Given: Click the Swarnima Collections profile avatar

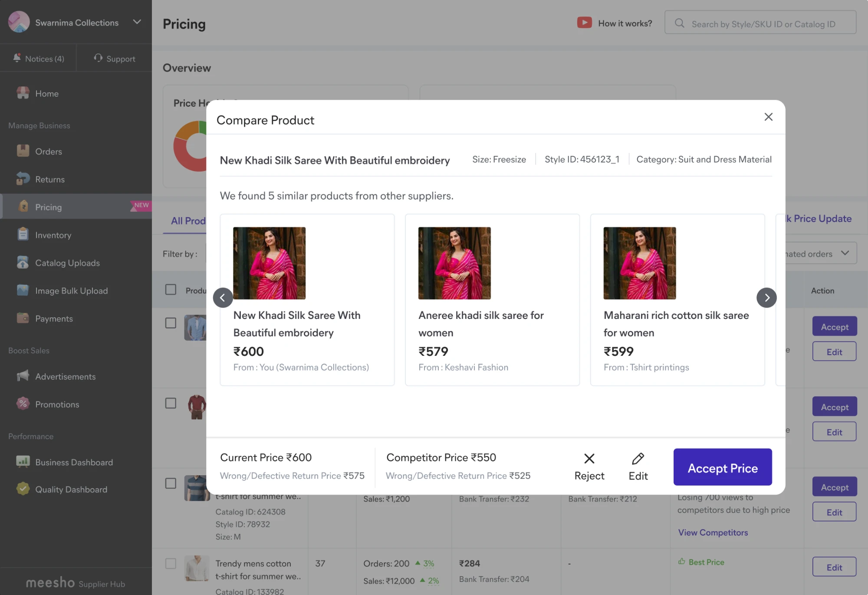Looking at the screenshot, I should point(19,22).
